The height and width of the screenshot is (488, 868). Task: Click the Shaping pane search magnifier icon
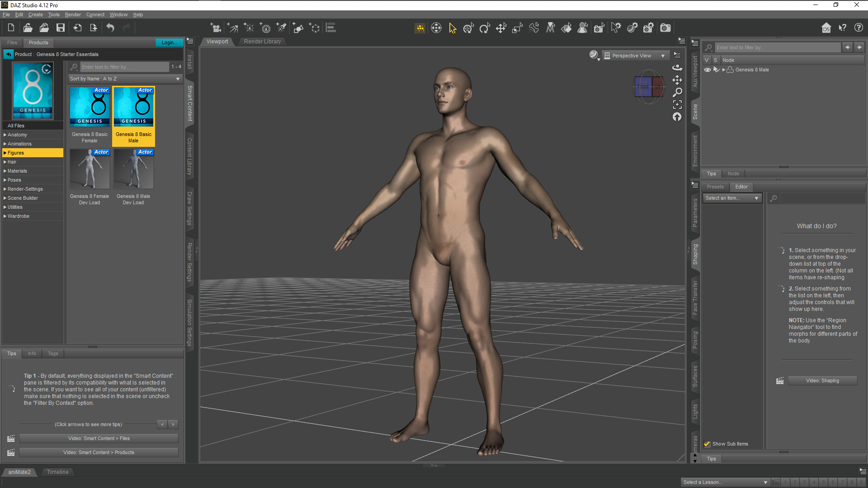pos(774,198)
